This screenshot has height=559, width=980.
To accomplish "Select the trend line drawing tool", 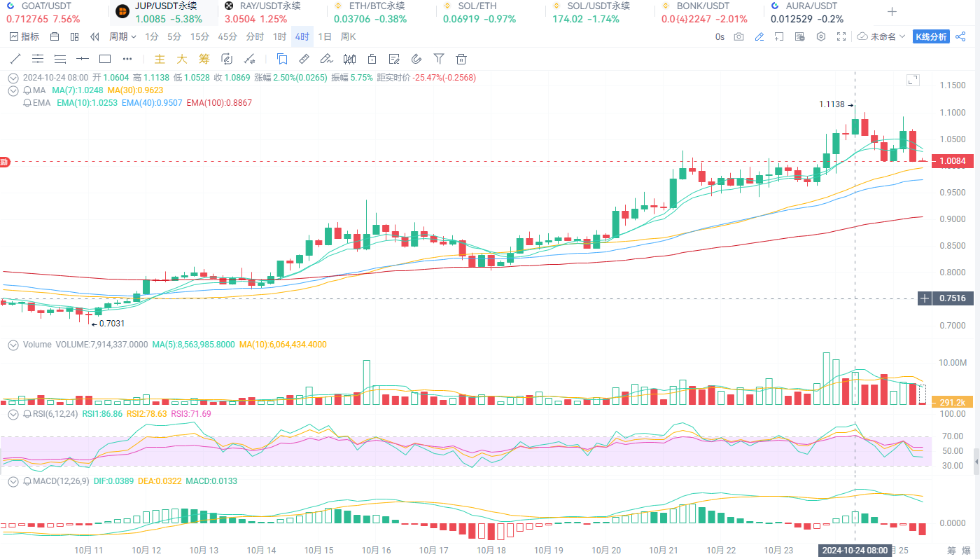I will [15, 59].
